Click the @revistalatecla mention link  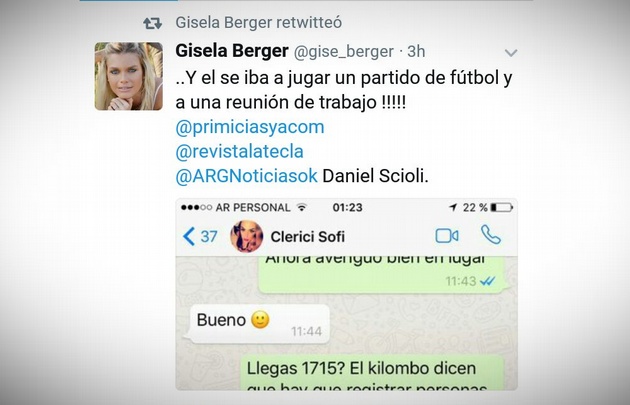239,151
